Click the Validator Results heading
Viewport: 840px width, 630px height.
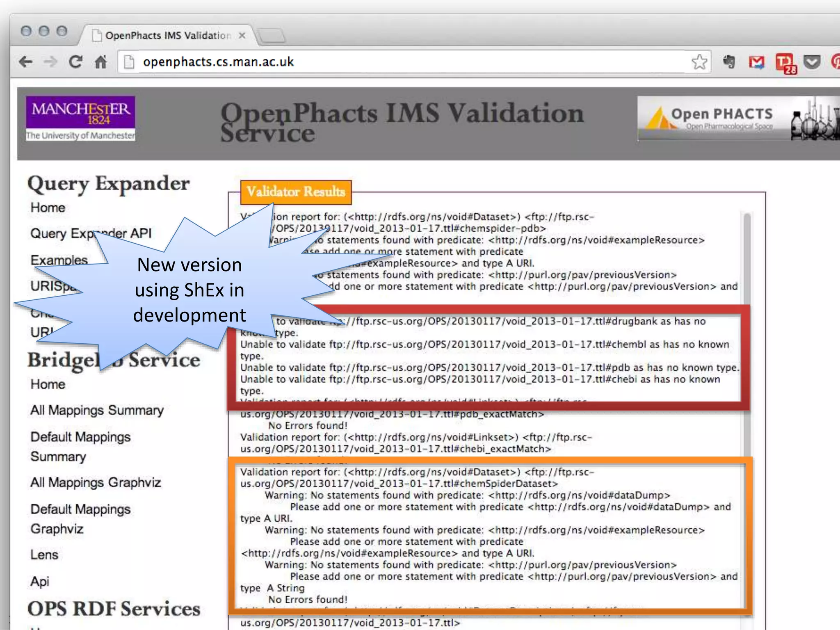[296, 192]
